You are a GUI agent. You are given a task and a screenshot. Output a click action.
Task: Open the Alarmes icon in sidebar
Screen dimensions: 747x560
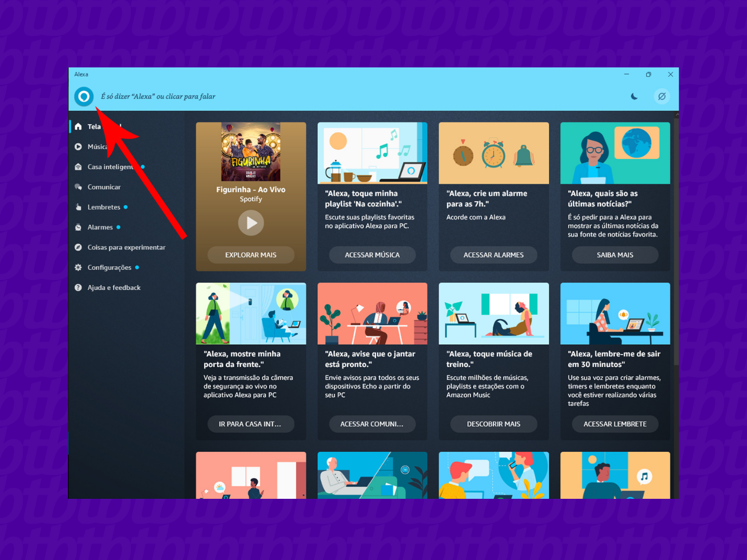(78, 228)
